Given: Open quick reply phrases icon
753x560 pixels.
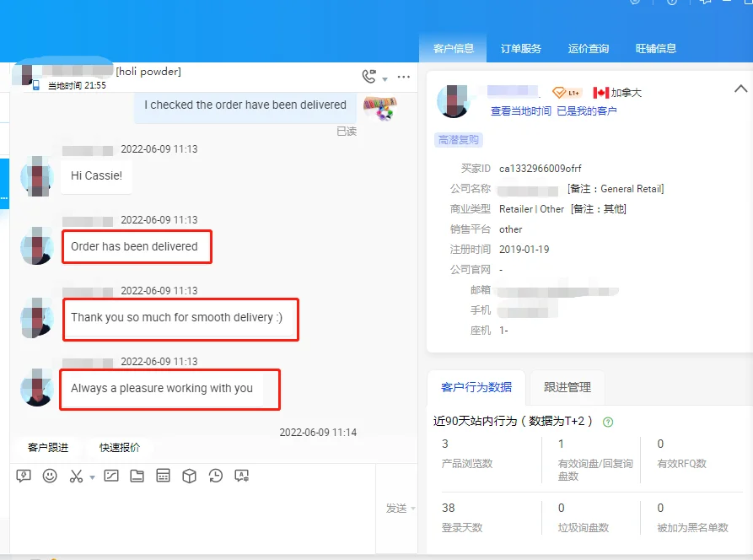Looking at the screenshot, I should (x=24, y=476).
